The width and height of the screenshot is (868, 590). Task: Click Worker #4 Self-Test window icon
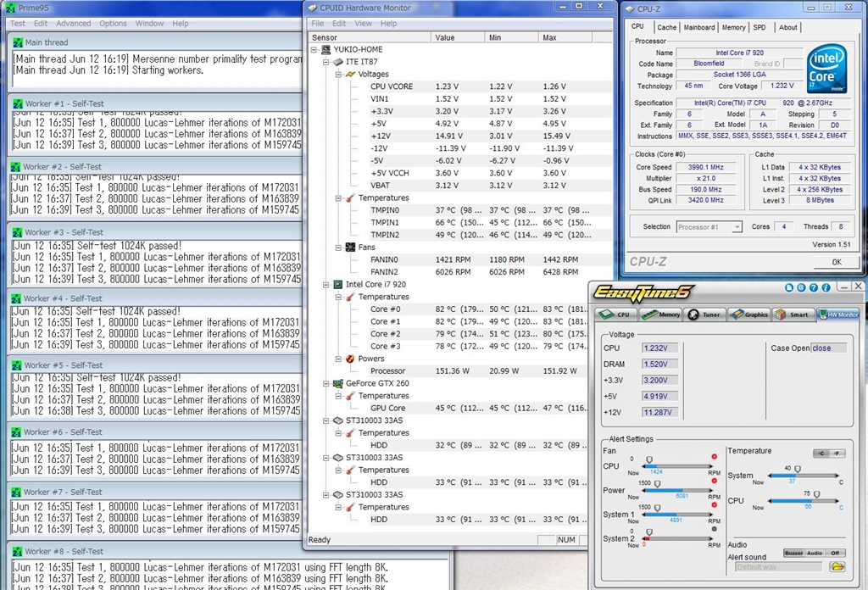[x=18, y=299]
